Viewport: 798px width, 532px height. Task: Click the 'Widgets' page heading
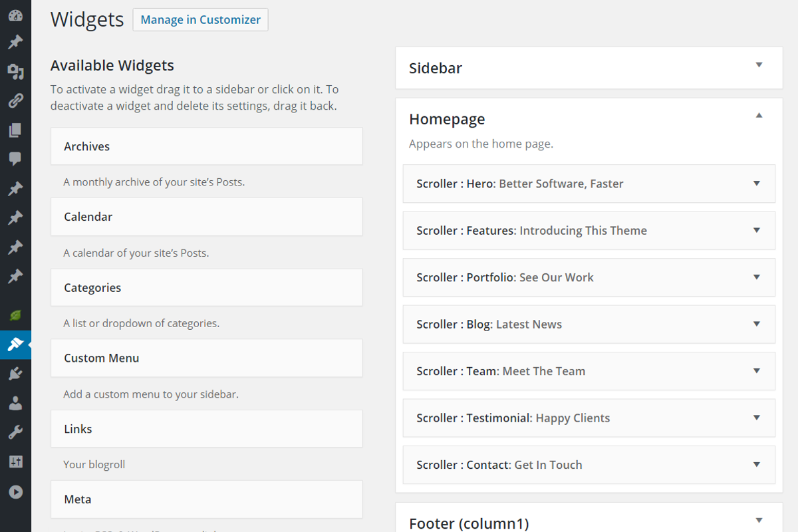pyautogui.click(x=87, y=19)
